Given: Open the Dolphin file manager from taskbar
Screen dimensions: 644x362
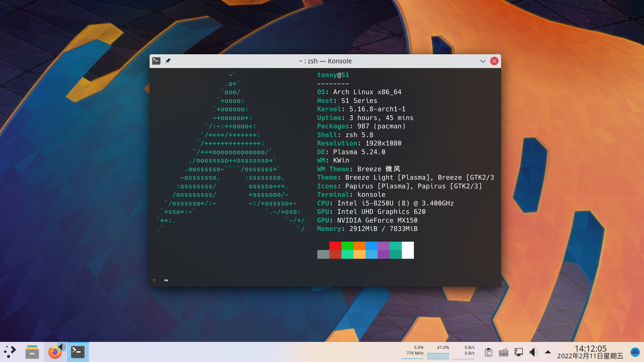Looking at the screenshot, I should (x=32, y=352).
